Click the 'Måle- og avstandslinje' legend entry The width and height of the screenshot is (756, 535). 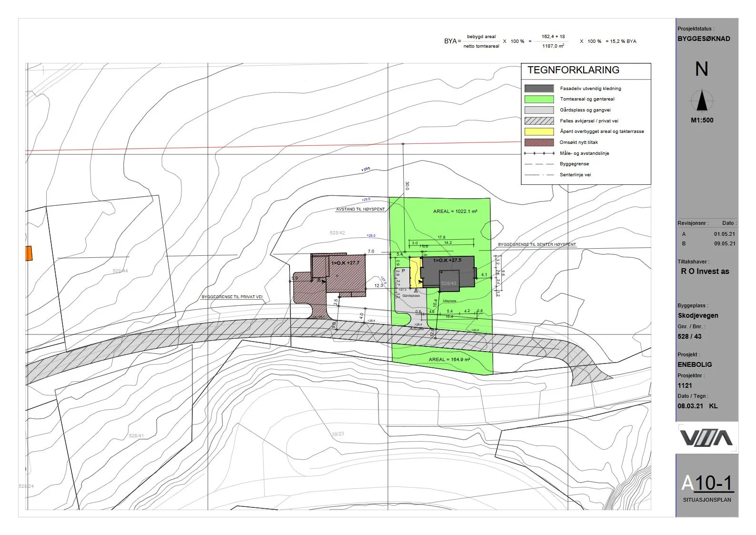point(584,153)
